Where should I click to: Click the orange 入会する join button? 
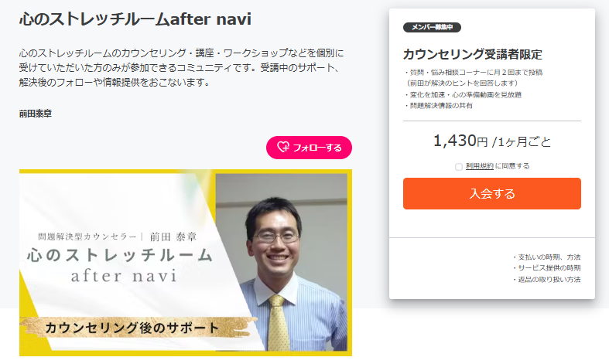(492, 194)
